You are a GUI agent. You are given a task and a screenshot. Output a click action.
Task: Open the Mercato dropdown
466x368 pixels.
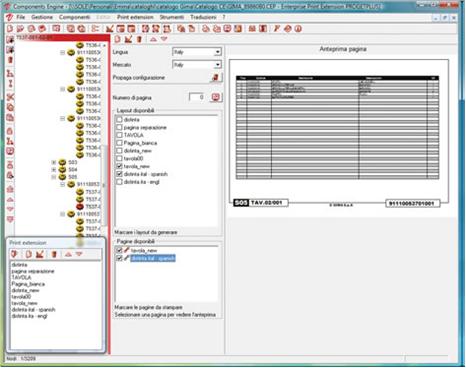(217, 65)
